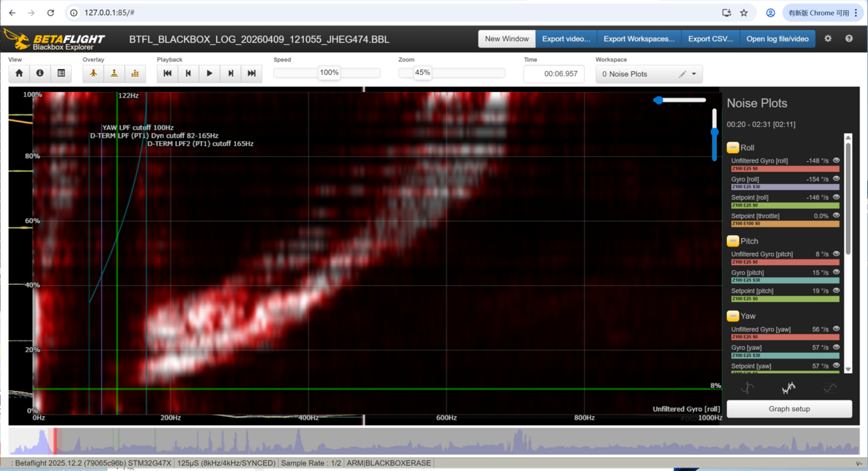The image size is (868, 471).
Task: Toggle the analyser overlay bars icon
Action: coord(135,73)
